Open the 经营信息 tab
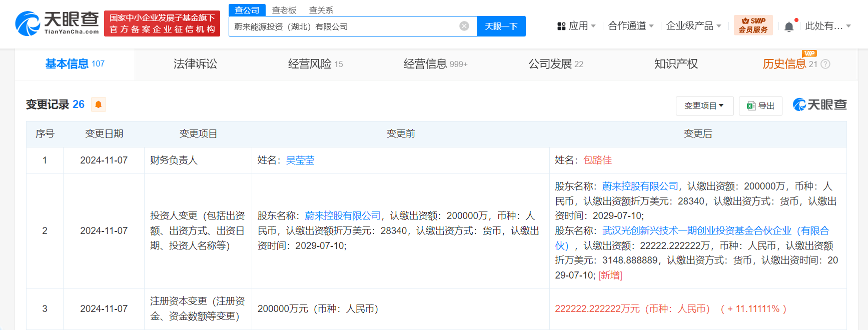Image resolution: width=868 pixels, height=330 pixels. 435,64
